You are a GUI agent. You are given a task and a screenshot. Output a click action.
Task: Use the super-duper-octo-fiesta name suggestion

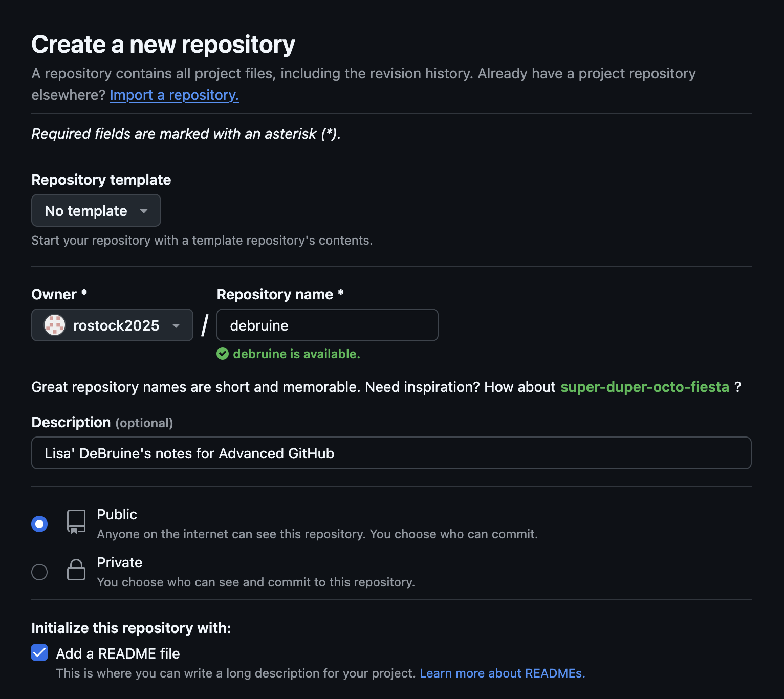[x=644, y=387]
